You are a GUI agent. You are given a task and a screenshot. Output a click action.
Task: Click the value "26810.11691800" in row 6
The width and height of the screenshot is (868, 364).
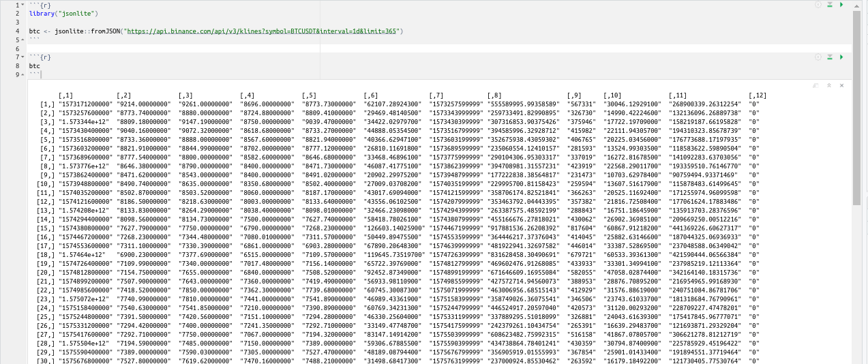393,149
